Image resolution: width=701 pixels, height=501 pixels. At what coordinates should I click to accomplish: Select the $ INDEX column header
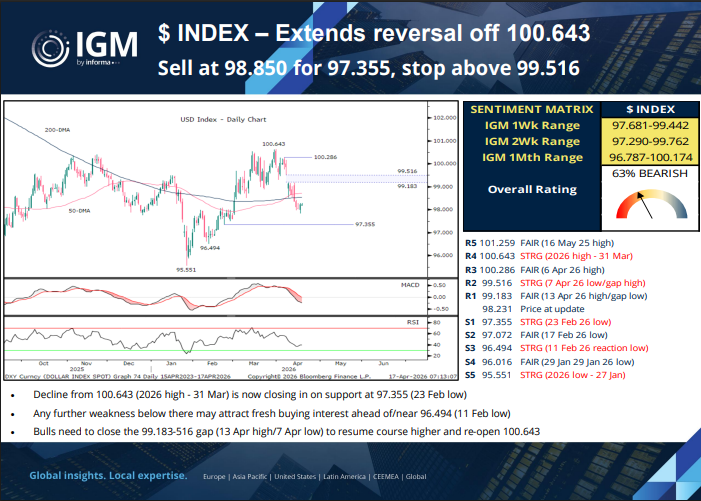646,108
